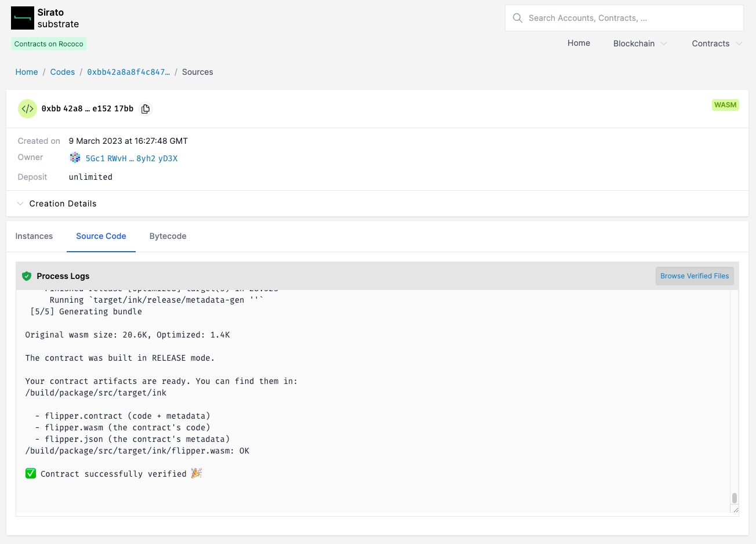This screenshot has width=756, height=544.
Task: Click the search magnifier icon
Action: coord(518,18)
